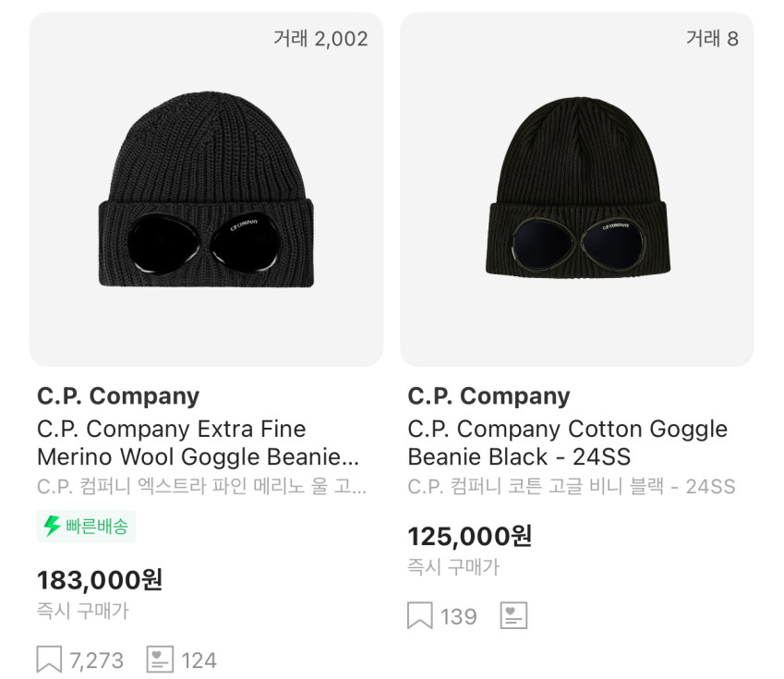
Task: Bookmark the Merino Wool Goggle Beanie
Action: pos(49,660)
